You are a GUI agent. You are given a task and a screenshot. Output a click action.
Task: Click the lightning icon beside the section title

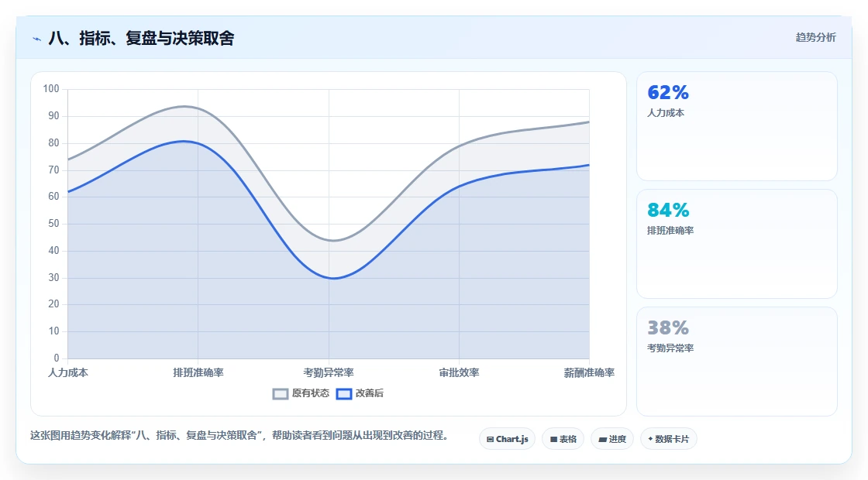(x=37, y=39)
